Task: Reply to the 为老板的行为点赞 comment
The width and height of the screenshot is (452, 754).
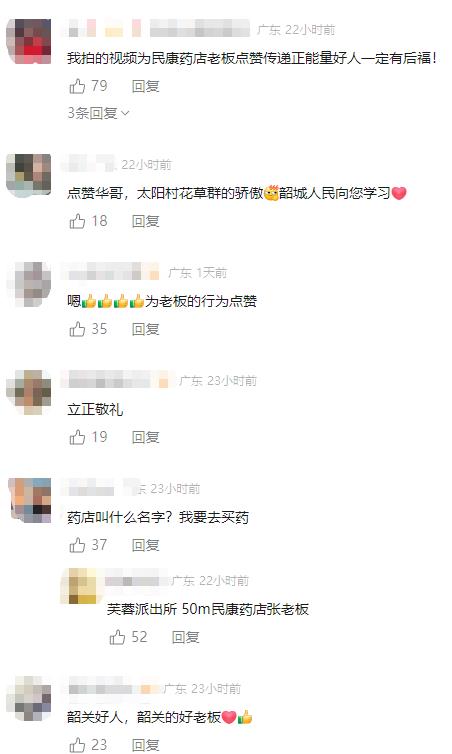Action: pos(146,329)
